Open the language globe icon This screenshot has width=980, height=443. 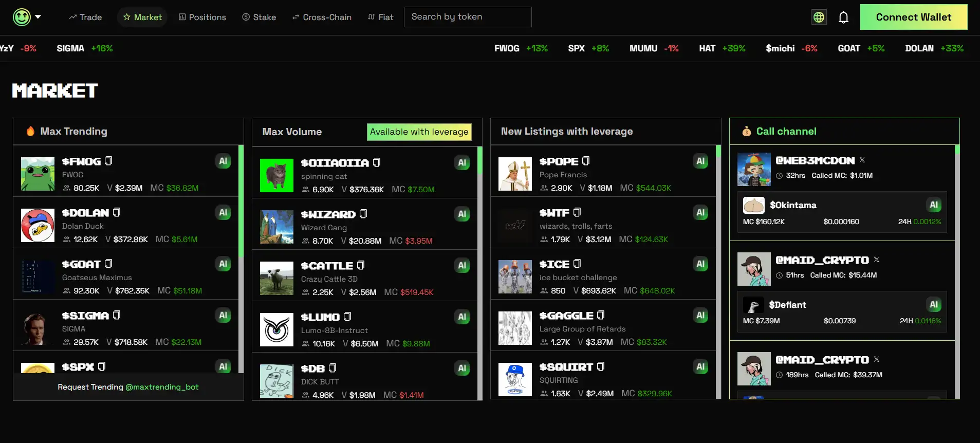coord(819,17)
